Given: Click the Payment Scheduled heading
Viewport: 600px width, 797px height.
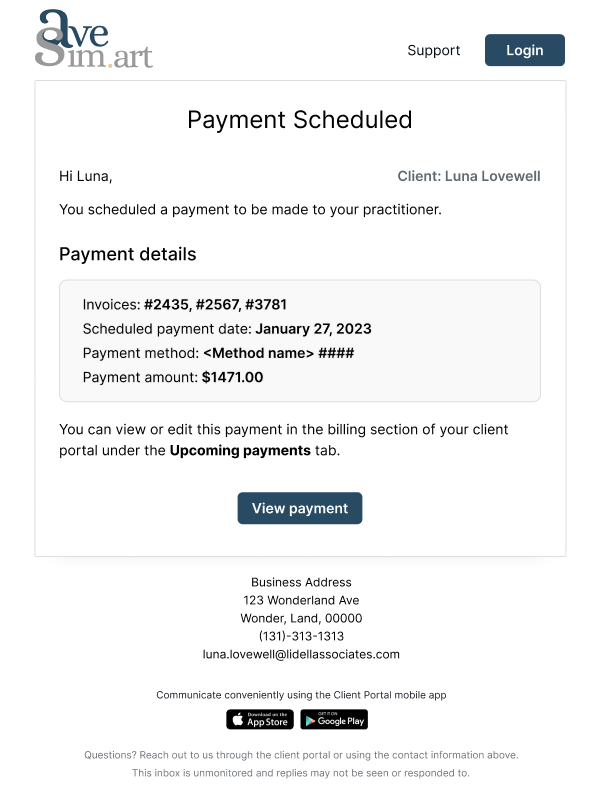Looking at the screenshot, I should click(x=300, y=119).
